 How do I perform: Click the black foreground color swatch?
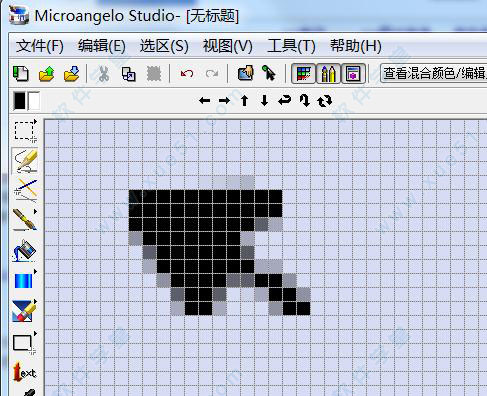(x=19, y=100)
